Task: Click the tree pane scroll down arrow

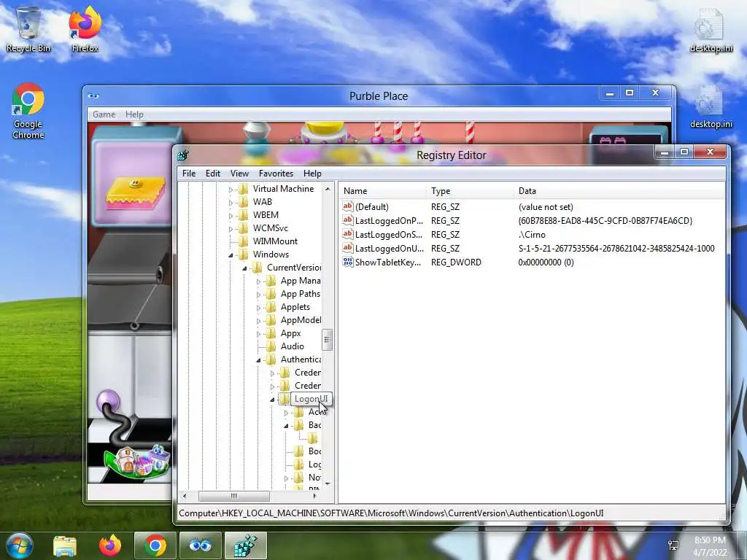Action: pos(328,484)
